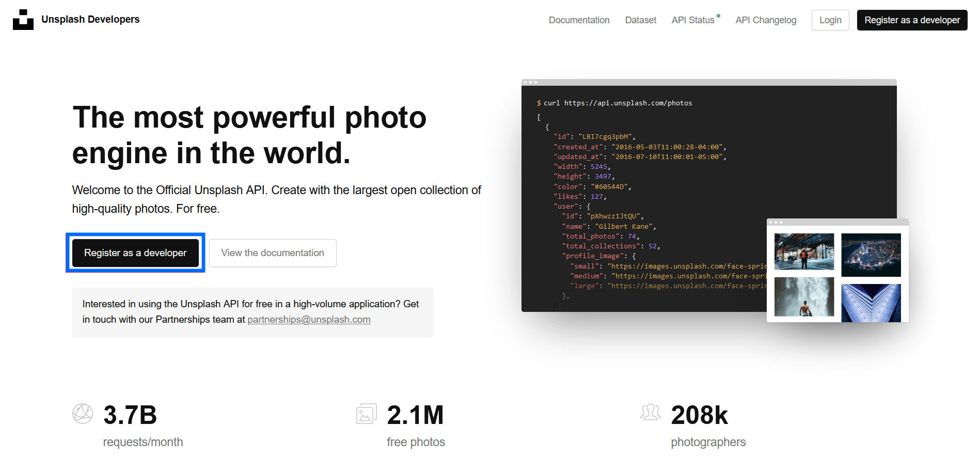The image size is (980, 457).
Task: Click the "requests/month" label
Action: click(x=143, y=442)
